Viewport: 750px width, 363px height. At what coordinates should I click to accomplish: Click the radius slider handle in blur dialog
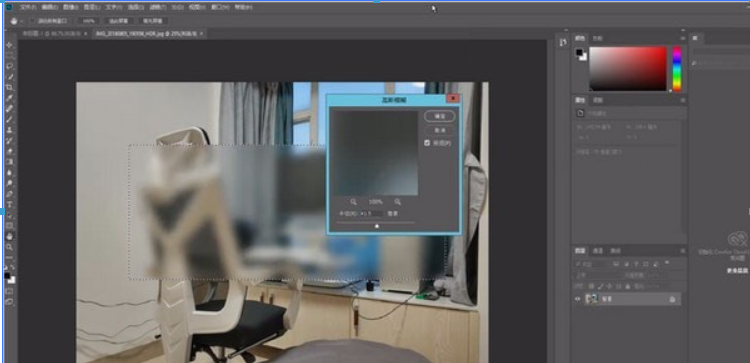377,226
